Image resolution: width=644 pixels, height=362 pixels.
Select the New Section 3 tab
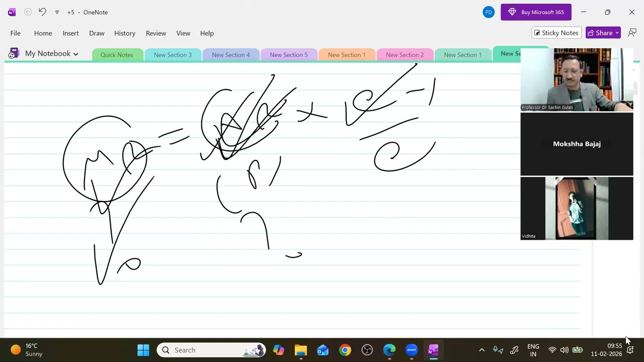coord(173,55)
